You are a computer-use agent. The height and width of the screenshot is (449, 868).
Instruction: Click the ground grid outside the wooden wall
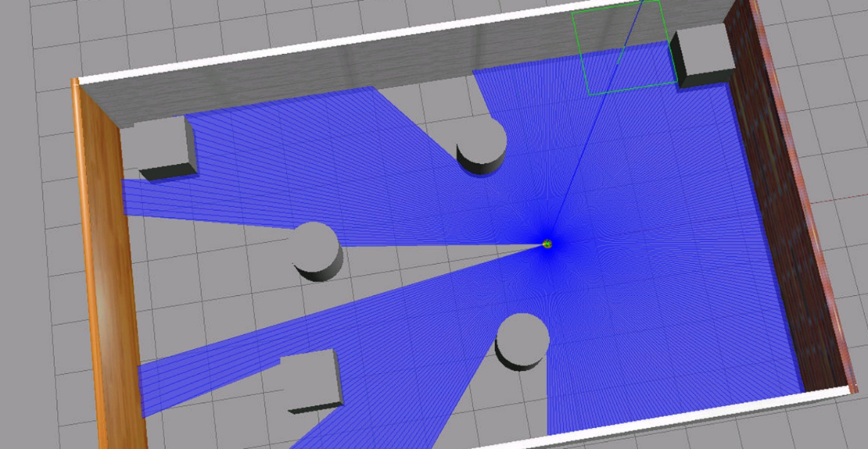(x=39, y=257)
